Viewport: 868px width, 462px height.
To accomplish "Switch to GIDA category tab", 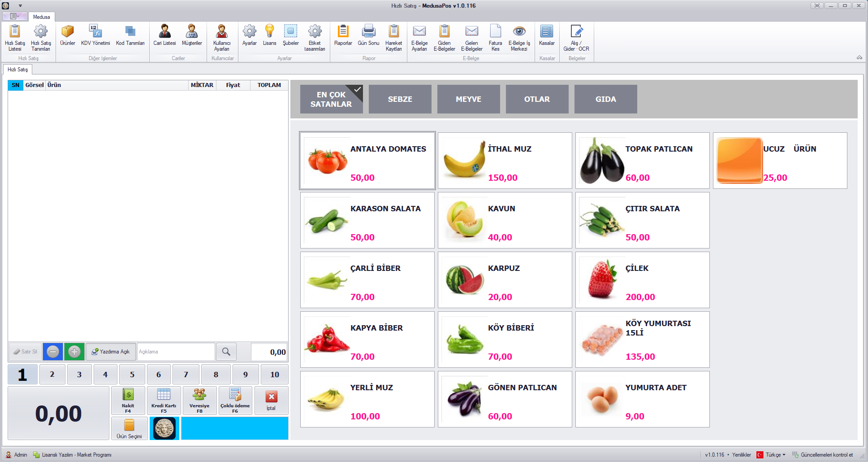I will [605, 99].
